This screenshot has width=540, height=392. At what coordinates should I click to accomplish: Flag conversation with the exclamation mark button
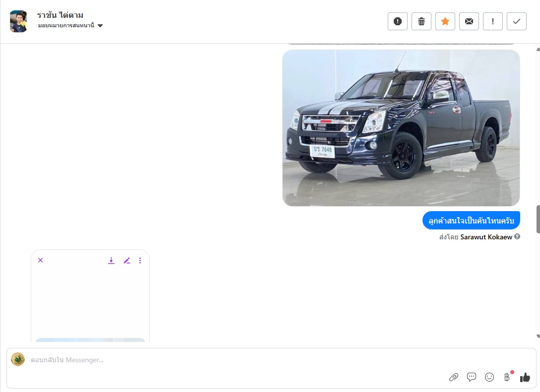(492, 21)
